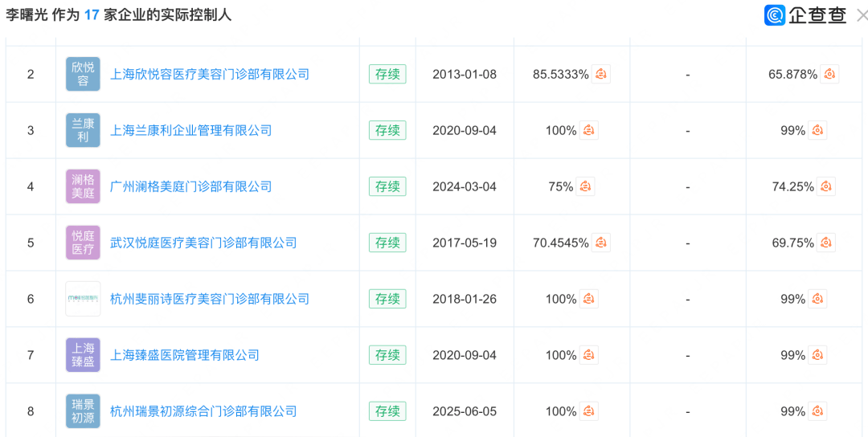Click the date 2017-05-19
Viewport: 868px width, 437px height.
465,243
